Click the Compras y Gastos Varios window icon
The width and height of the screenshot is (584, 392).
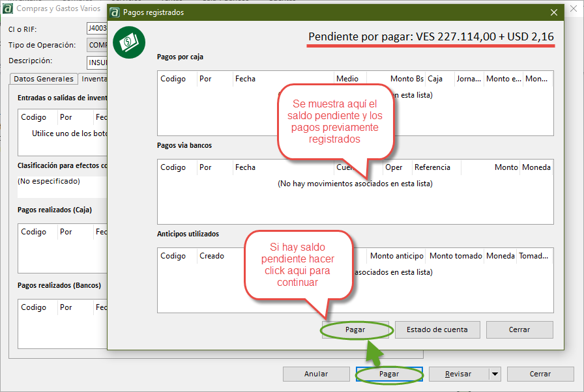click(x=7, y=8)
